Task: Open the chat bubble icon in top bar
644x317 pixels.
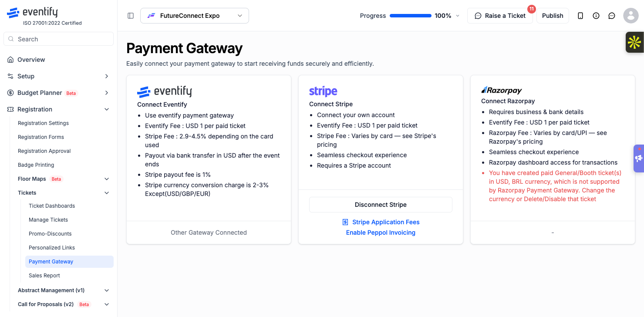Action: [612, 16]
